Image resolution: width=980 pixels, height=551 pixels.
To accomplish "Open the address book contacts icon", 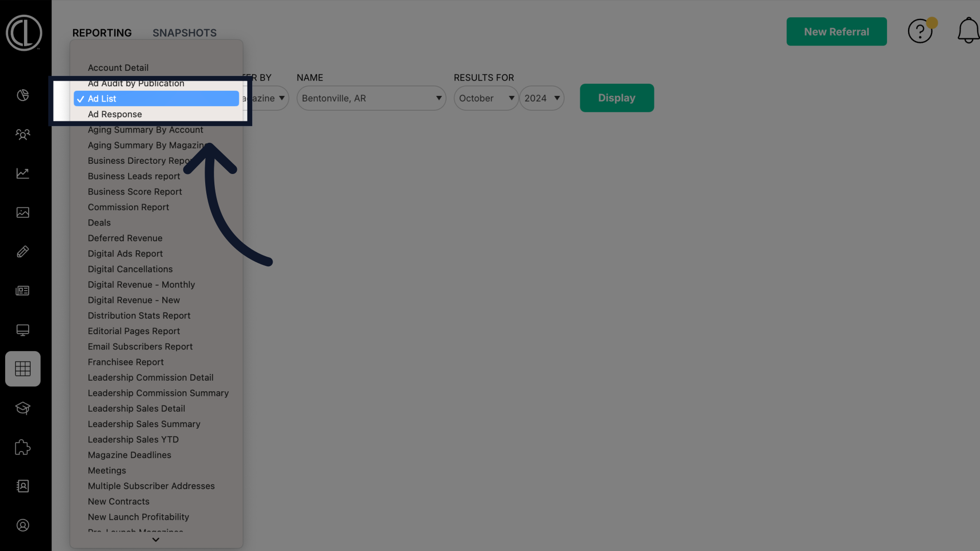I will tap(23, 486).
